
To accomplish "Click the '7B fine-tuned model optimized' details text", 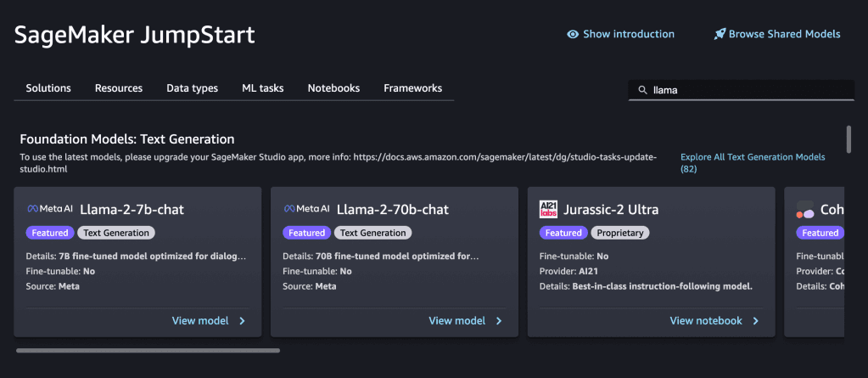I will pos(136,257).
